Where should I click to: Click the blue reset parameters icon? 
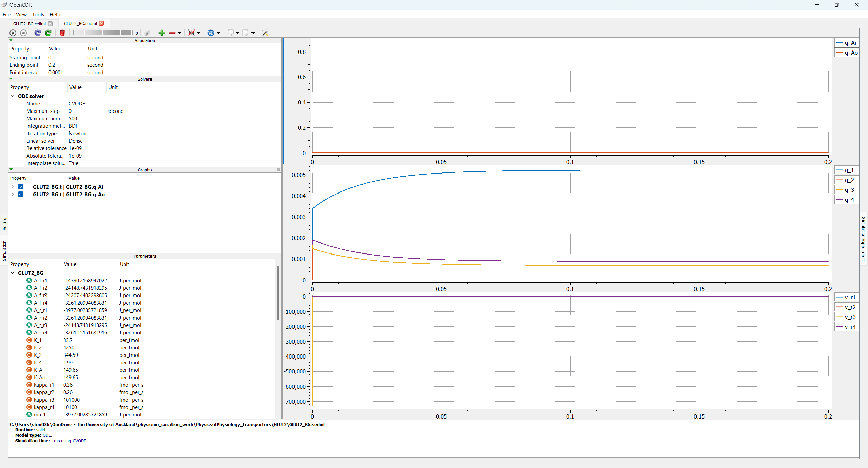coord(38,33)
